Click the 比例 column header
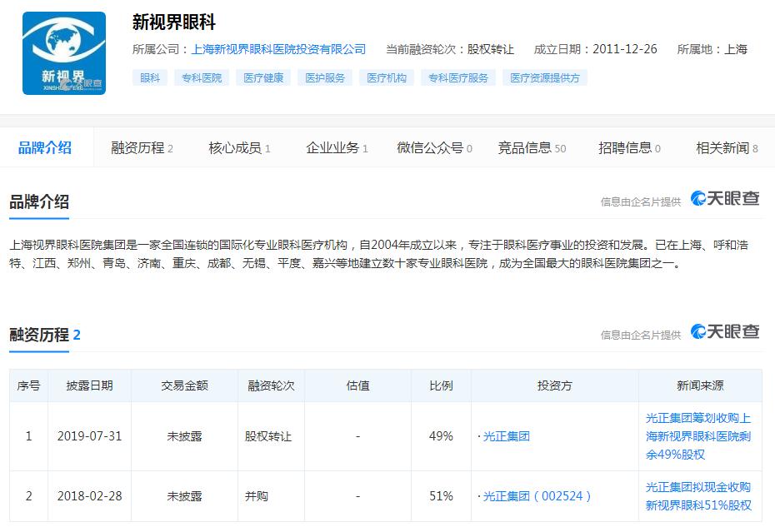The height and width of the screenshot is (532, 775). pyautogui.click(x=441, y=385)
